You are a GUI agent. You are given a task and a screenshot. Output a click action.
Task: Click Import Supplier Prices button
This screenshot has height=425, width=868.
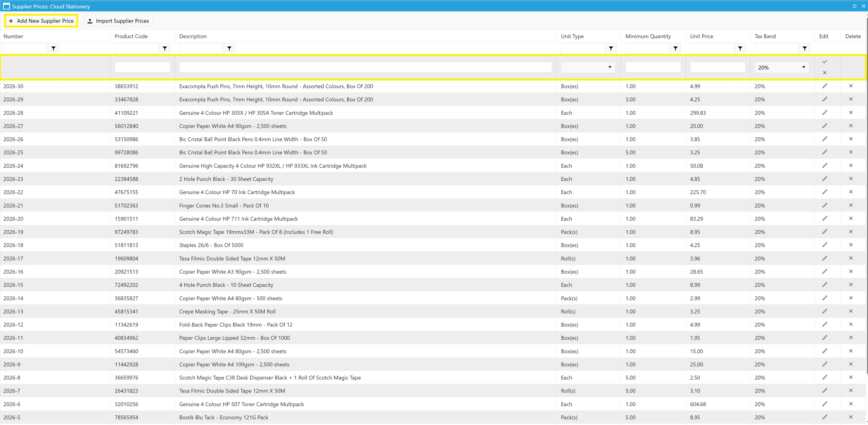click(x=118, y=21)
